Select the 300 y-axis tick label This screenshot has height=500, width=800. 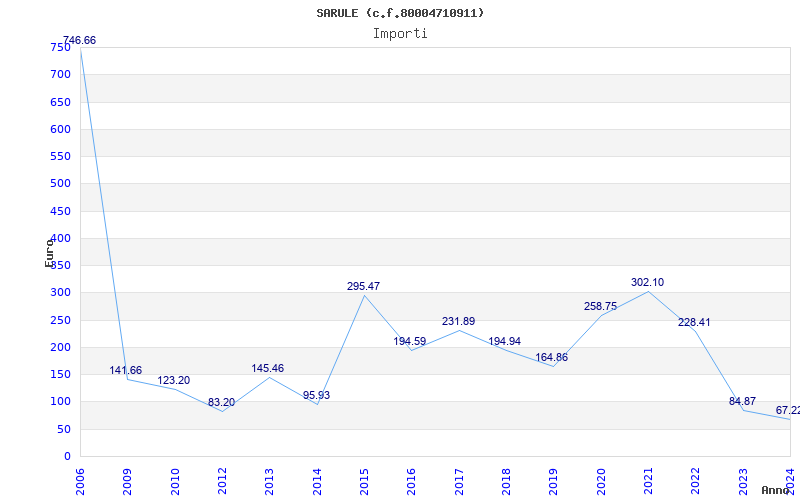(60, 293)
